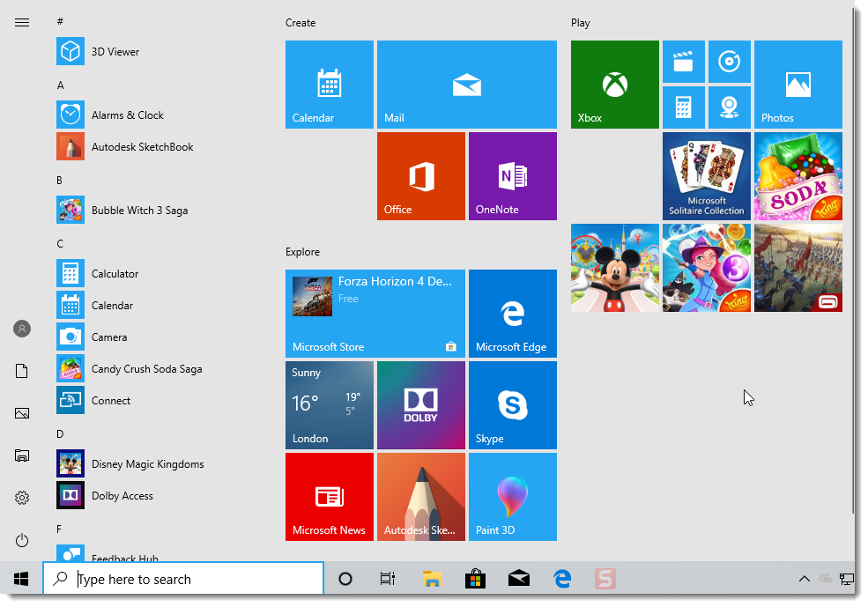
Task: Open Settings from the Start sidebar
Action: coord(21,498)
